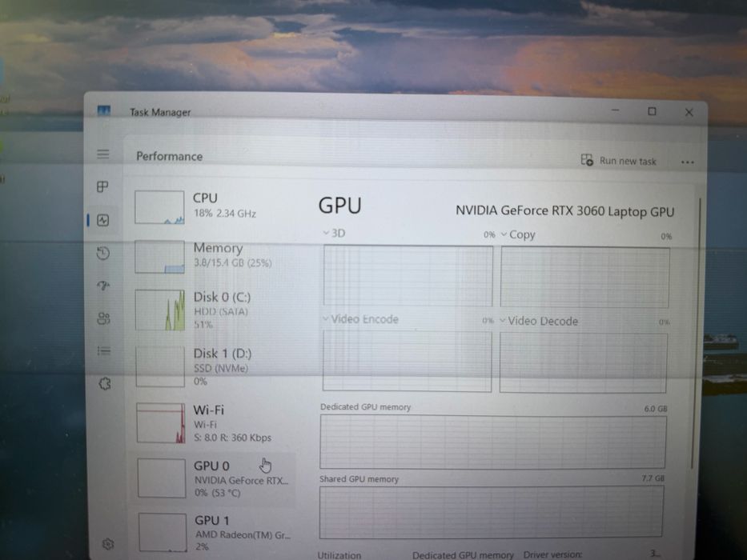Click the '7.7 GB' shared memory maximum

653,478
